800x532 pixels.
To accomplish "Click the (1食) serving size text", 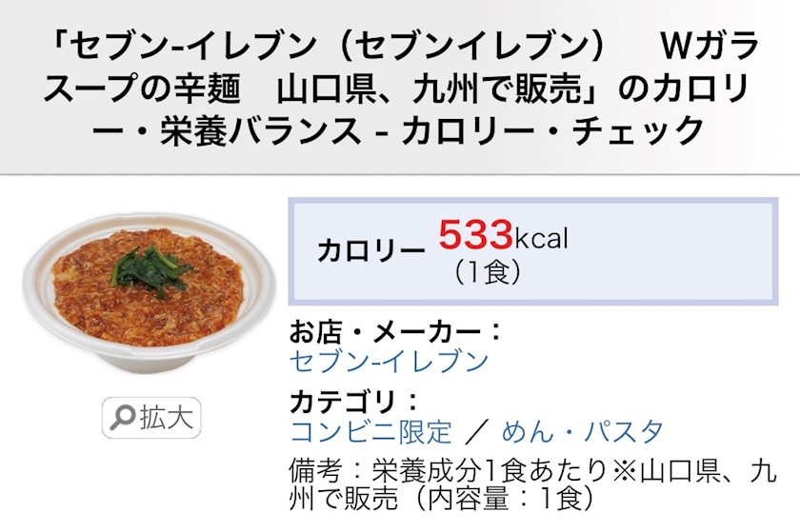I will click(x=488, y=272).
